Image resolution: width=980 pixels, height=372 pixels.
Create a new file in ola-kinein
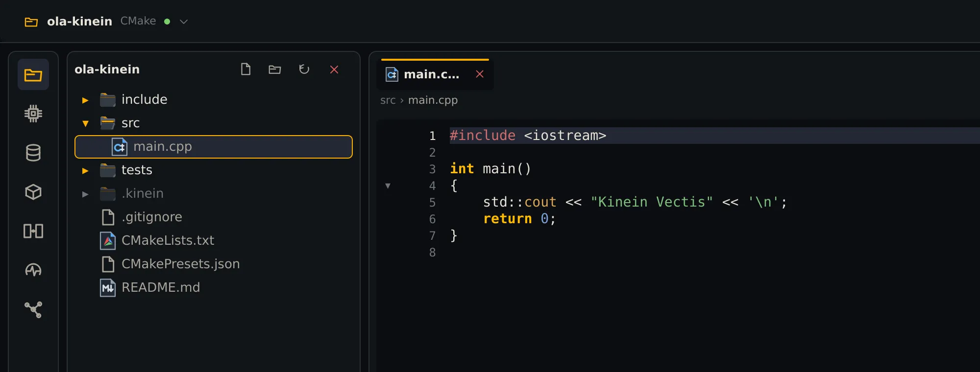click(x=245, y=70)
